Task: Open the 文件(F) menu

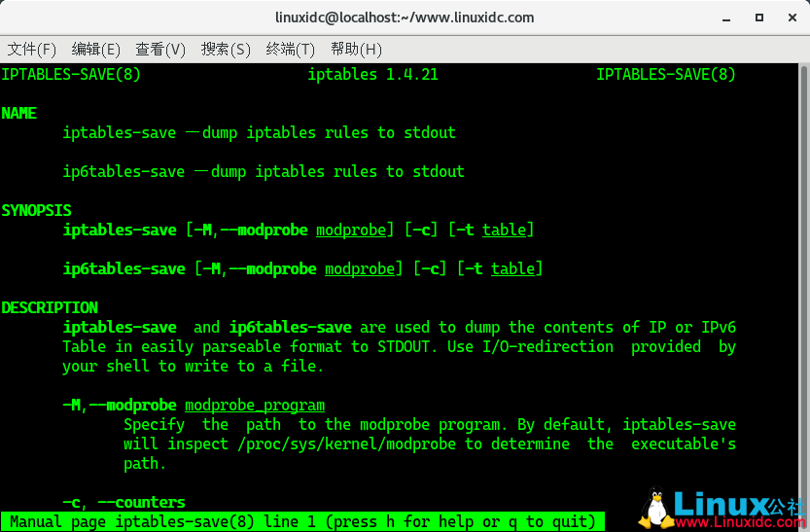Action: (31, 49)
